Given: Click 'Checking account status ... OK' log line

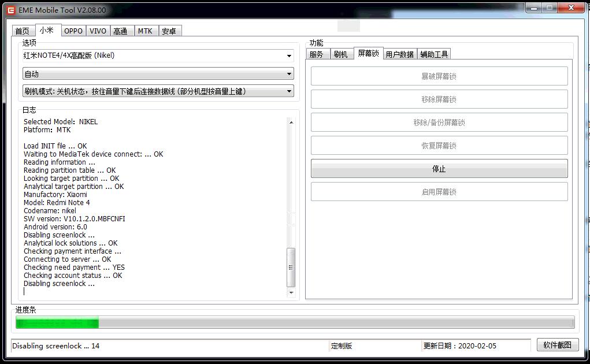Looking at the screenshot, I should 73,276.
